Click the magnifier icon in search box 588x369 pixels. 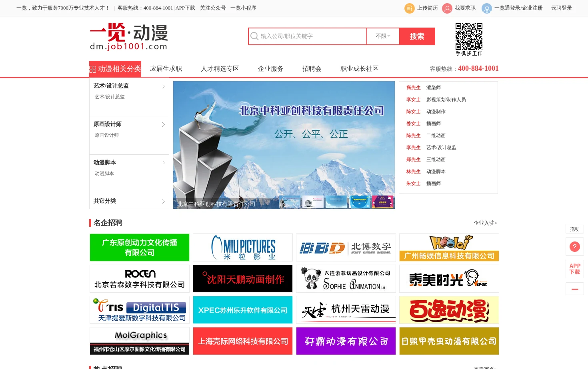(x=254, y=36)
